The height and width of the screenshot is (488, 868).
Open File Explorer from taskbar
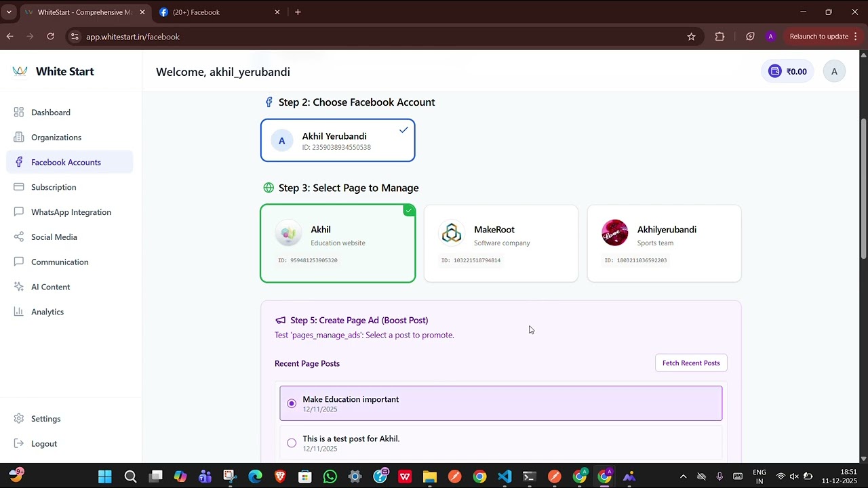[429, 476]
